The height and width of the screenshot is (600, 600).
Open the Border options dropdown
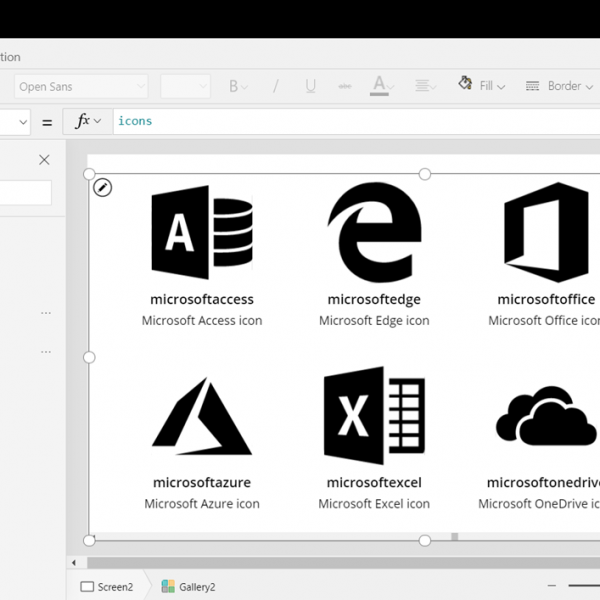click(559, 86)
